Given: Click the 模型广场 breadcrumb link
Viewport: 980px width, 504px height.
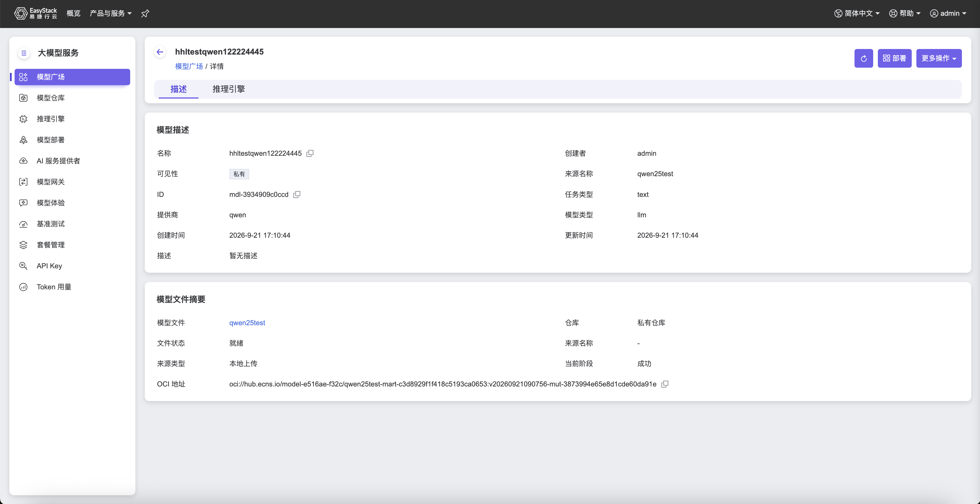Looking at the screenshot, I should click(189, 66).
